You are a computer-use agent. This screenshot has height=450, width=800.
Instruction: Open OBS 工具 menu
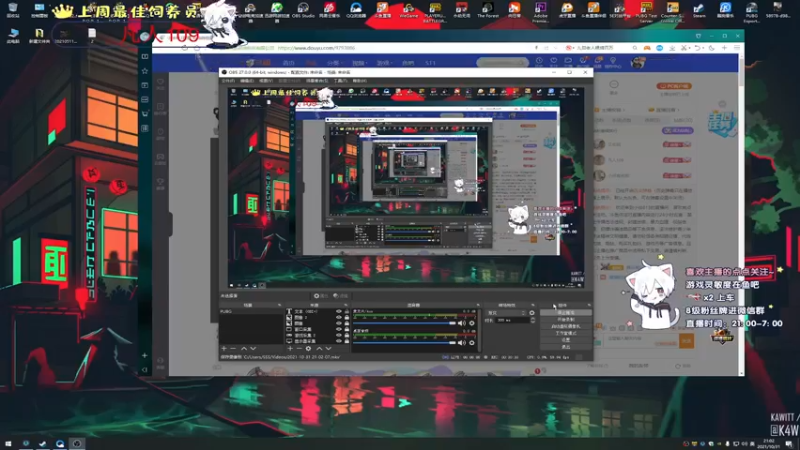[339, 81]
